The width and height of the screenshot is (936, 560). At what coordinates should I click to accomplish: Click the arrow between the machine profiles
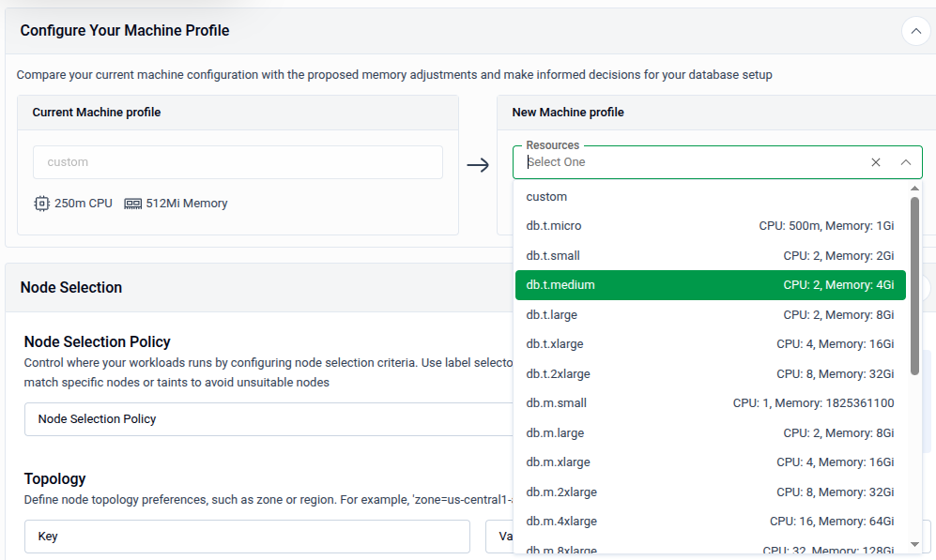click(479, 164)
